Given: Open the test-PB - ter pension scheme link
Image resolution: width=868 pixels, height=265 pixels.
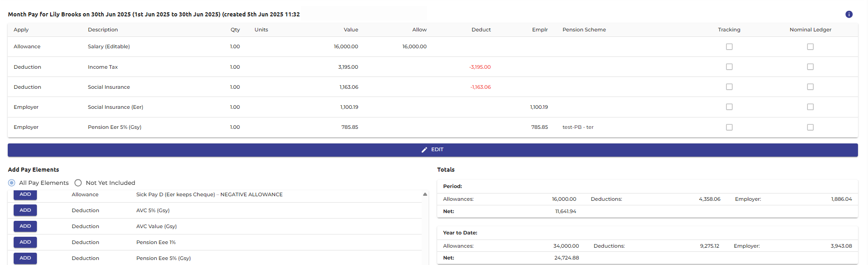Looking at the screenshot, I should click(578, 127).
